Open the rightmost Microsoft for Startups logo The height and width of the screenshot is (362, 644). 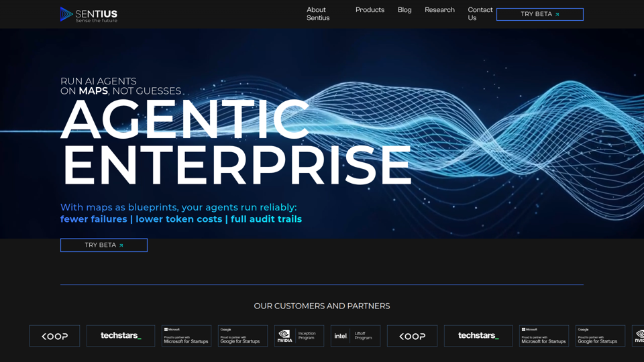coord(544,336)
